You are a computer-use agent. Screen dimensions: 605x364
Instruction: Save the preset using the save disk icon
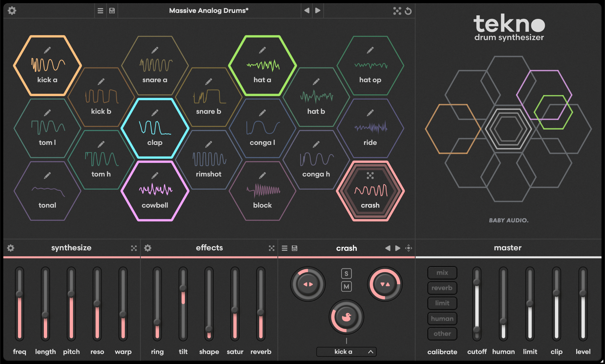point(112,11)
